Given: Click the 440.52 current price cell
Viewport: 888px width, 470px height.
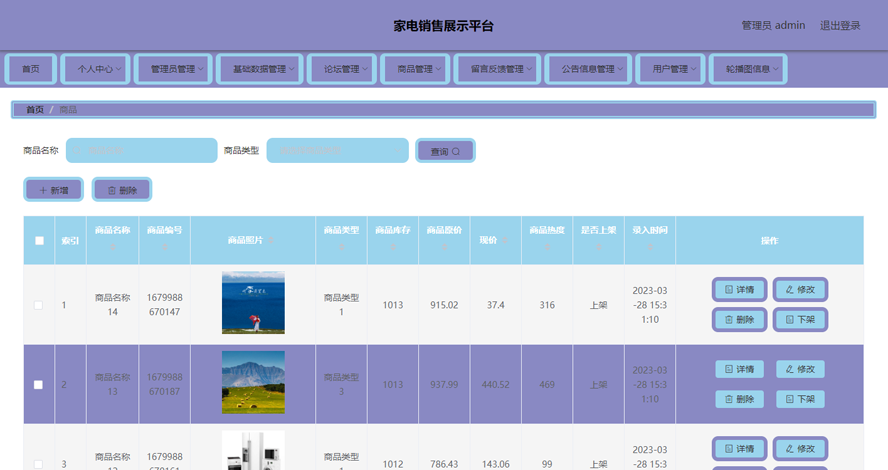Looking at the screenshot, I should click(496, 385).
